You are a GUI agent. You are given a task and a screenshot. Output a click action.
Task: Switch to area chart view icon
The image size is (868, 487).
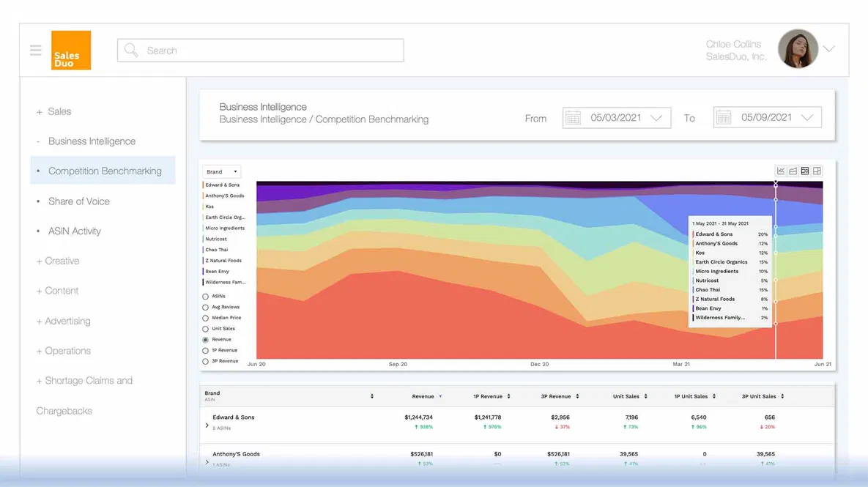coord(793,171)
